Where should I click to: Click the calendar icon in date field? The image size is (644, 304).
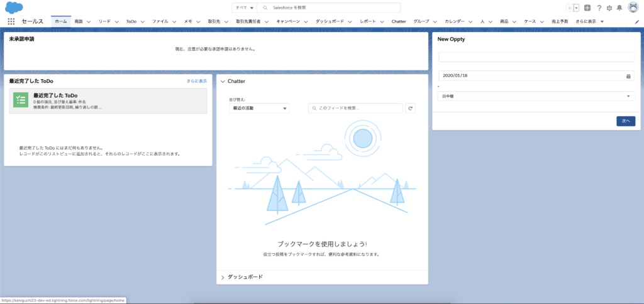(628, 76)
